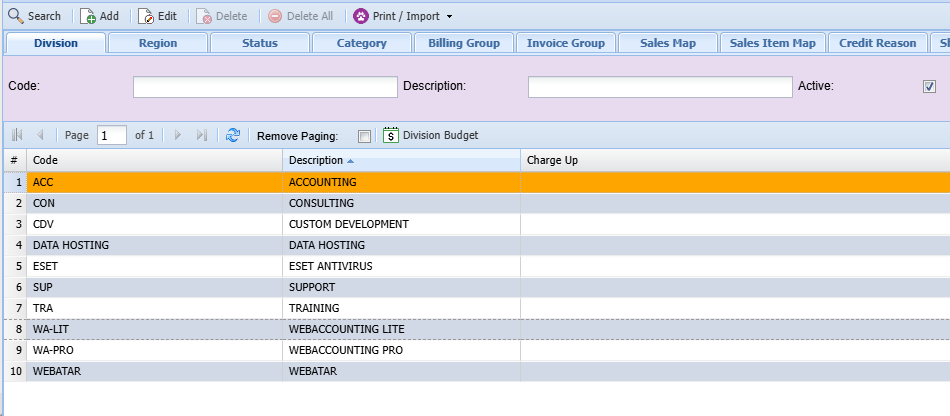Expand the Print / Import dropdown arrow
This screenshot has height=416, width=950.
click(449, 17)
